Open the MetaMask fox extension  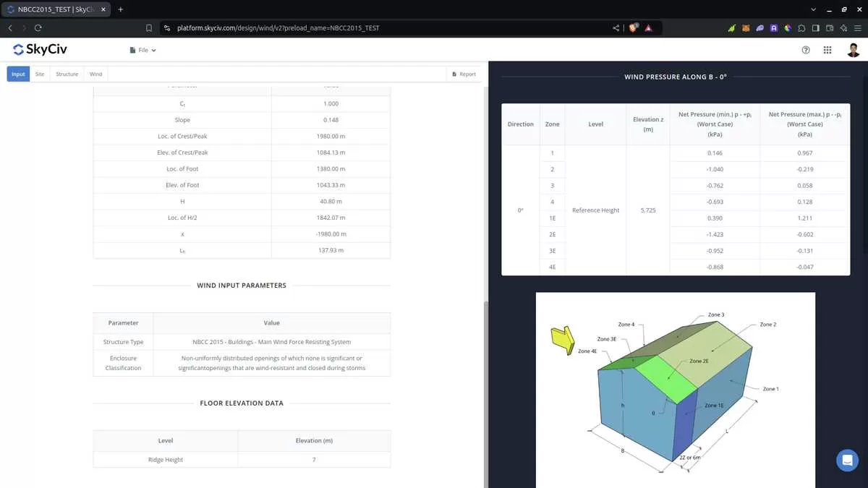coord(746,28)
